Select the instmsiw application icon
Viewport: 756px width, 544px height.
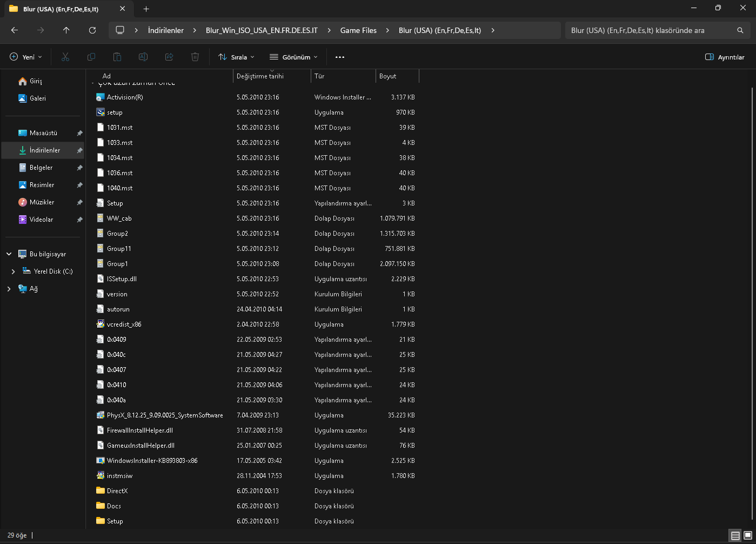100,476
